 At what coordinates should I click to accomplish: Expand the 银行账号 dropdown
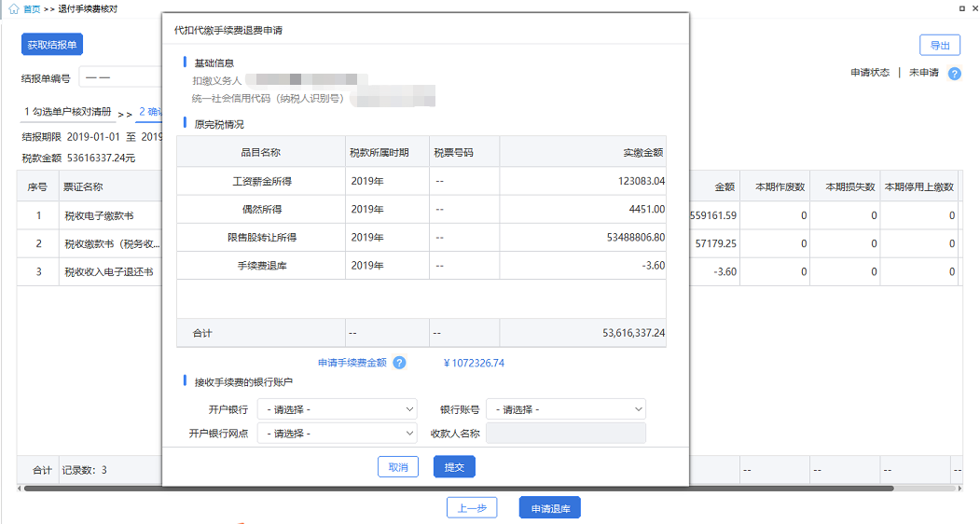point(565,409)
